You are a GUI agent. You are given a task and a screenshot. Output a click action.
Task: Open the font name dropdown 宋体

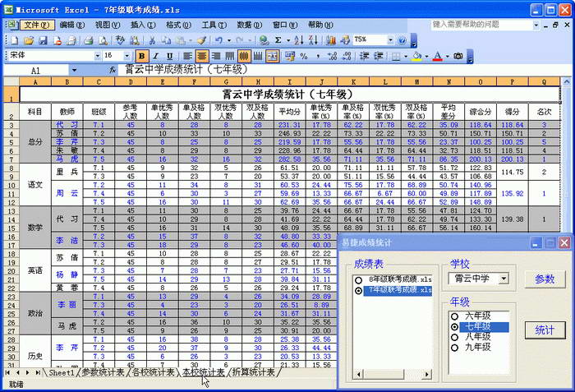97,56
